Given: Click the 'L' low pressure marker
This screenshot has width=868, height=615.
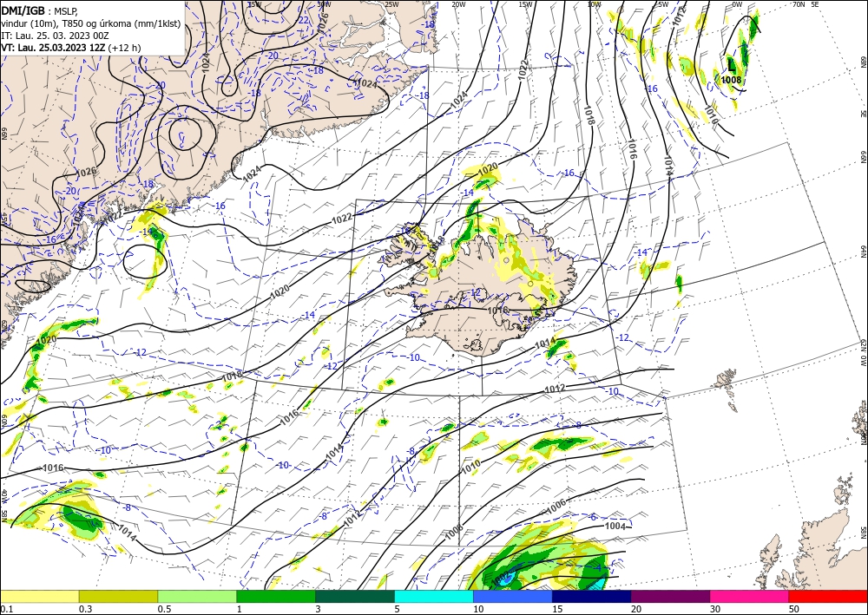Looking at the screenshot, I should [x=731, y=66].
